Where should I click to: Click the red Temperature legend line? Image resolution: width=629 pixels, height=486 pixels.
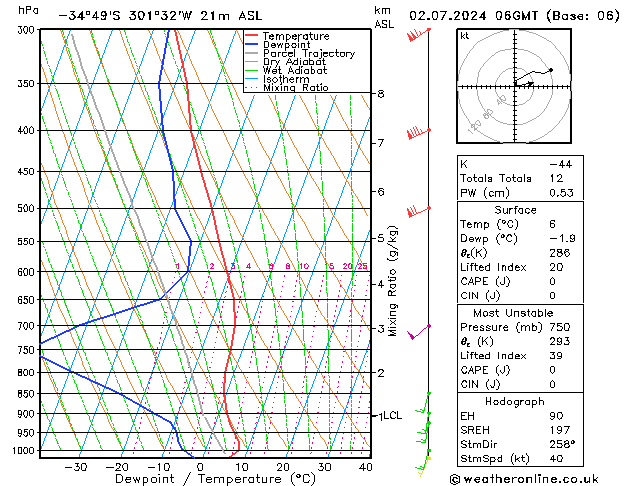pyautogui.click(x=252, y=36)
